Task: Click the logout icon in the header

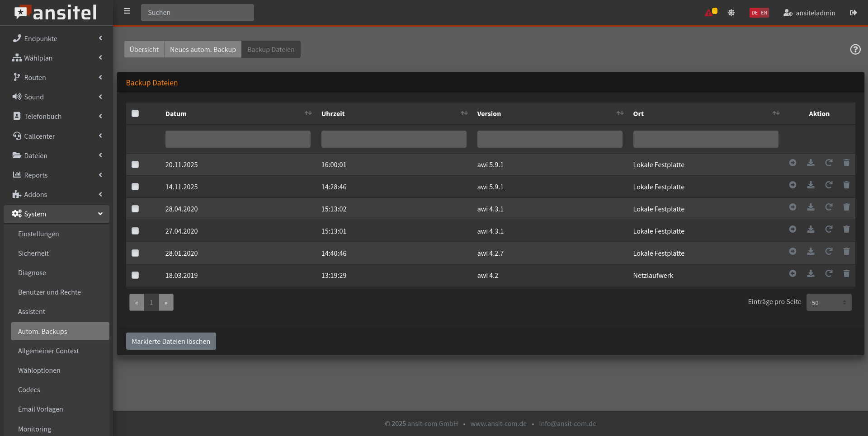Action: 853,13
